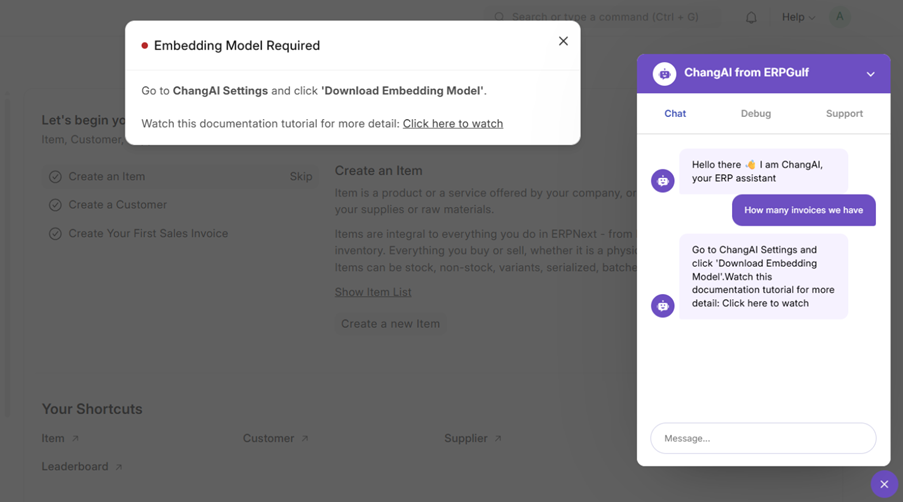Switch to the Debug tab

[755, 114]
